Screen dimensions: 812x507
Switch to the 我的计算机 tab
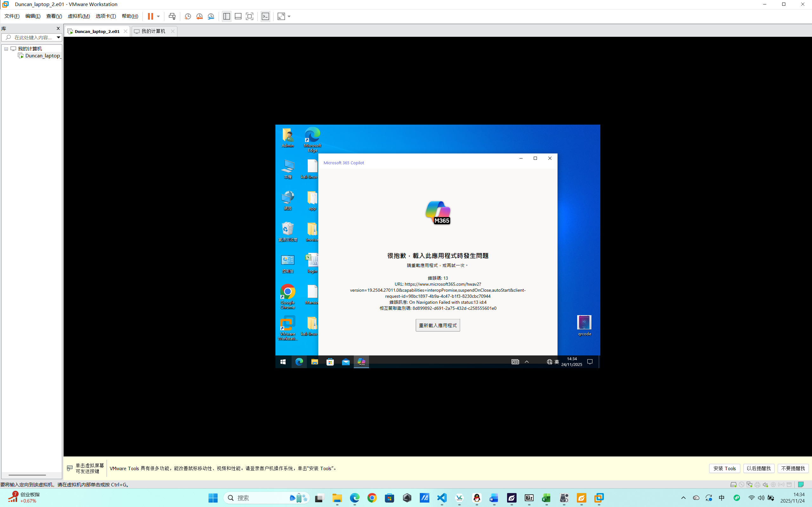153,31
